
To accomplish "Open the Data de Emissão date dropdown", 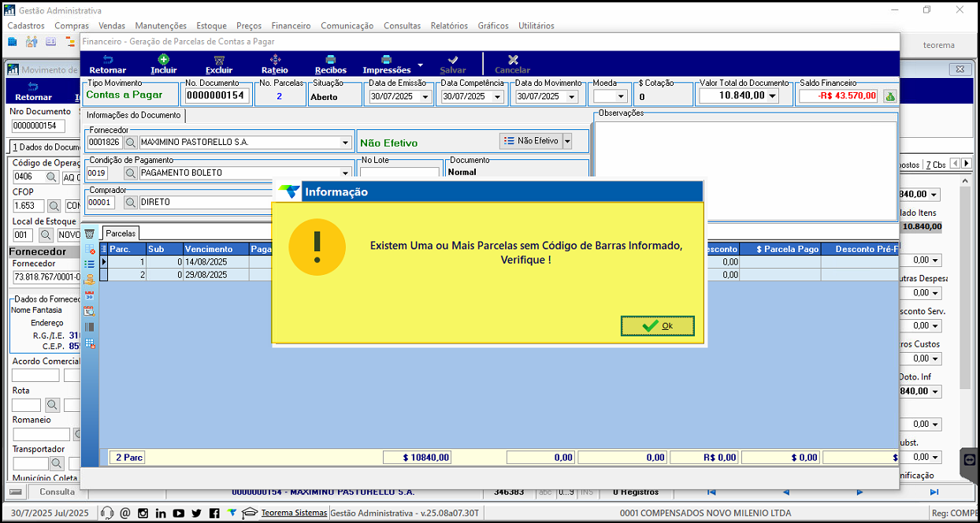I will [426, 97].
